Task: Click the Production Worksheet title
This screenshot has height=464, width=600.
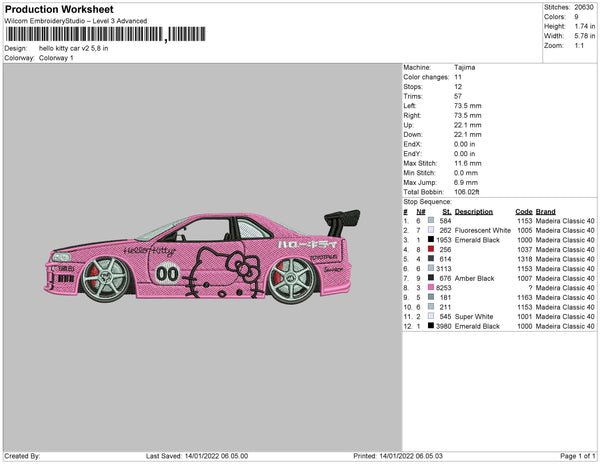Action: coord(59,11)
